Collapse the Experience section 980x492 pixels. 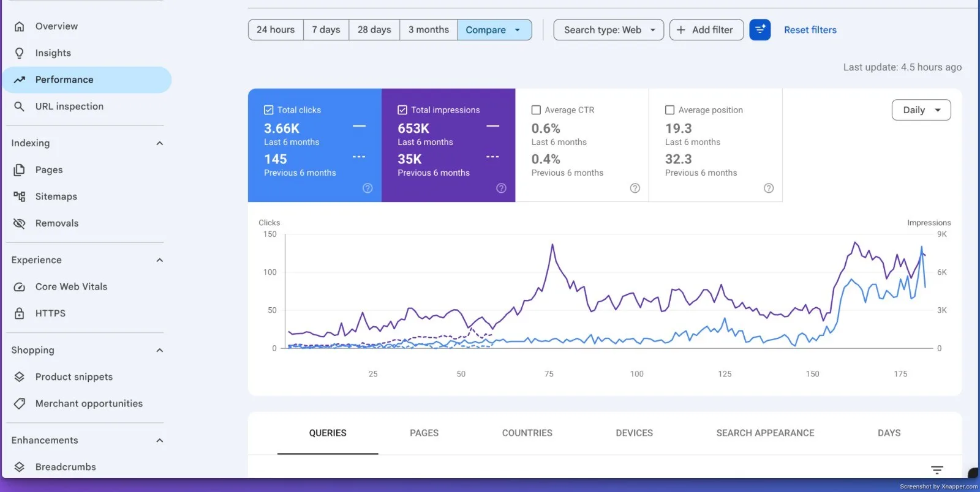pyautogui.click(x=160, y=260)
